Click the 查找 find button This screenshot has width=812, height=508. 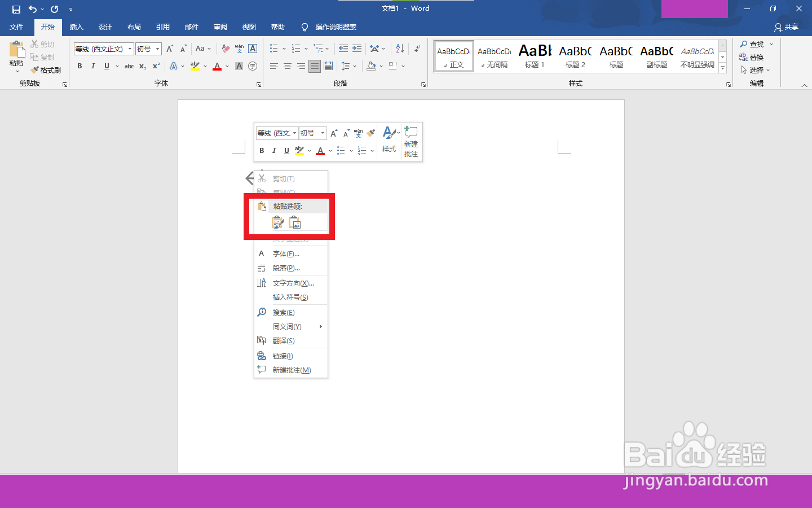tap(752, 44)
